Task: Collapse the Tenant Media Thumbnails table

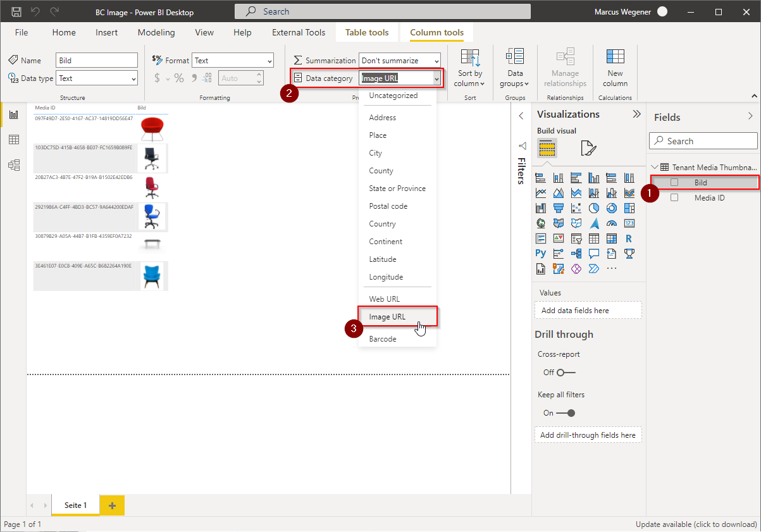Action: click(x=655, y=168)
